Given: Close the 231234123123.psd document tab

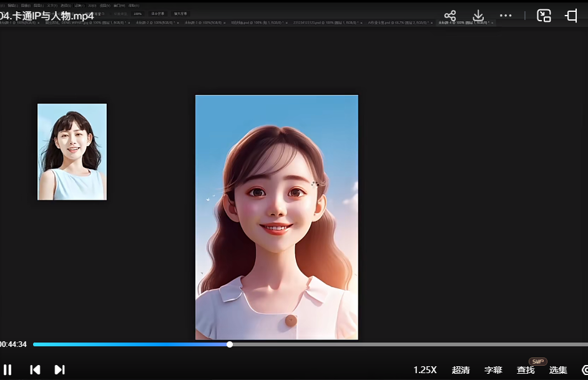Looking at the screenshot, I should [361, 23].
